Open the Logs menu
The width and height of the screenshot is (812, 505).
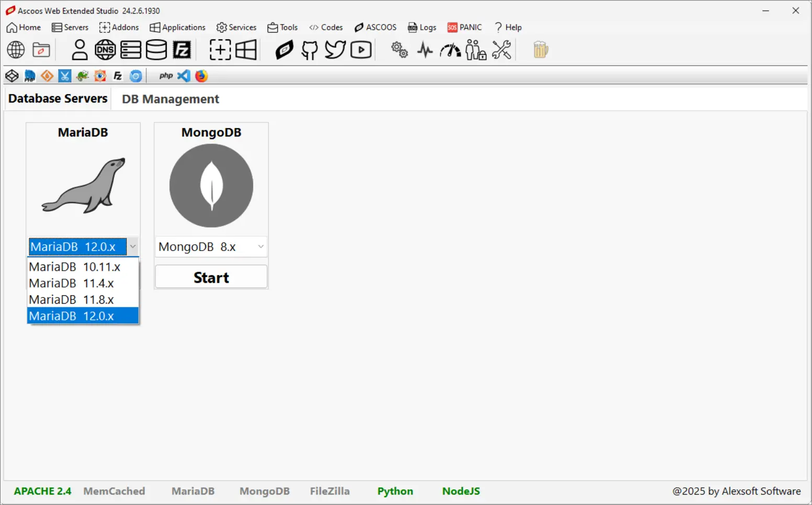422,27
